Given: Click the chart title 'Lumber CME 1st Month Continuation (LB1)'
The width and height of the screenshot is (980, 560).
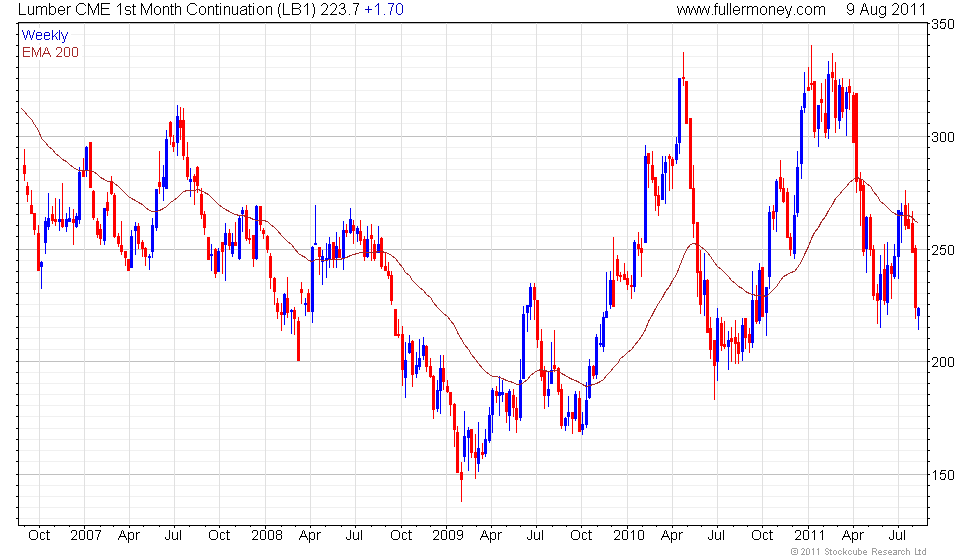Looking at the screenshot, I should click(167, 10).
